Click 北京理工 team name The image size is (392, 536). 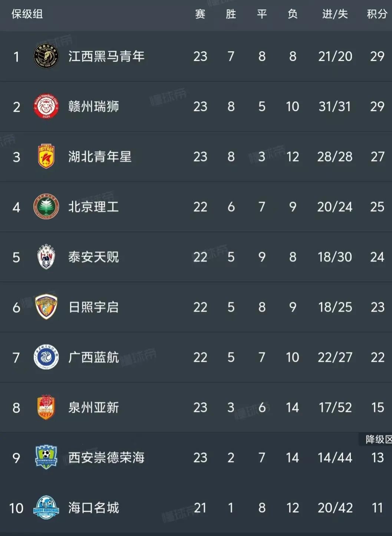coord(93,207)
